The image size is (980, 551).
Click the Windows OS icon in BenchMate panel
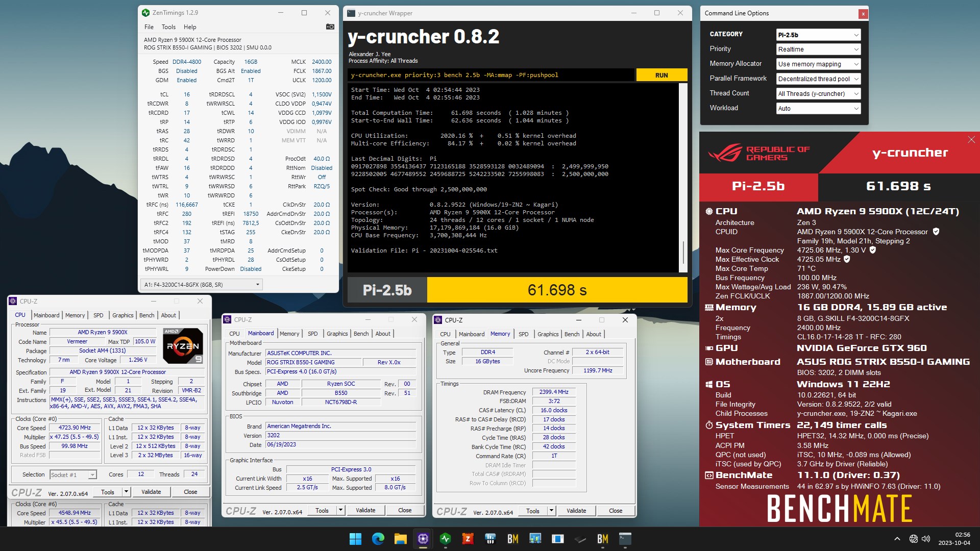tap(709, 384)
